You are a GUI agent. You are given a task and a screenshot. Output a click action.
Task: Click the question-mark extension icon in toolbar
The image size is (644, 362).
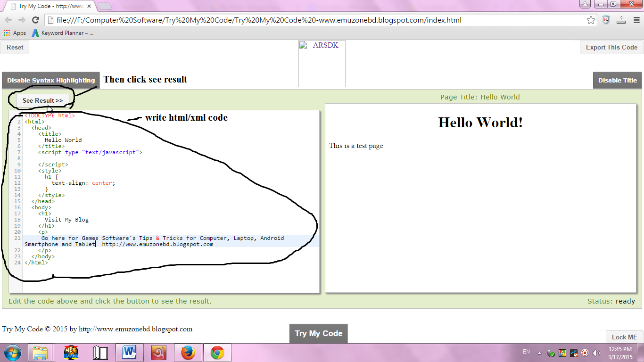[621, 20]
